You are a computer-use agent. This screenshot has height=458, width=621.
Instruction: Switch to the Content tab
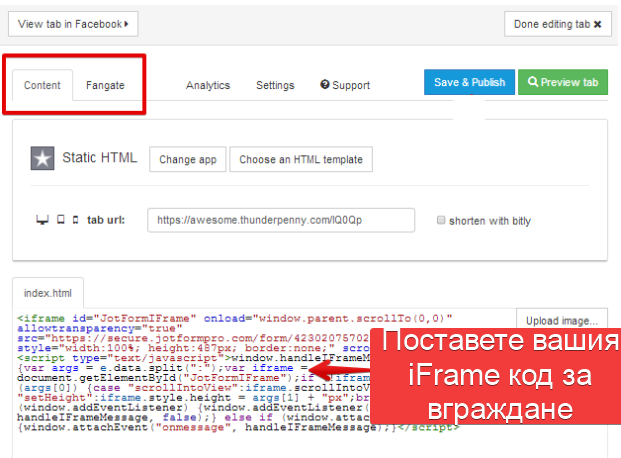[x=43, y=85]
